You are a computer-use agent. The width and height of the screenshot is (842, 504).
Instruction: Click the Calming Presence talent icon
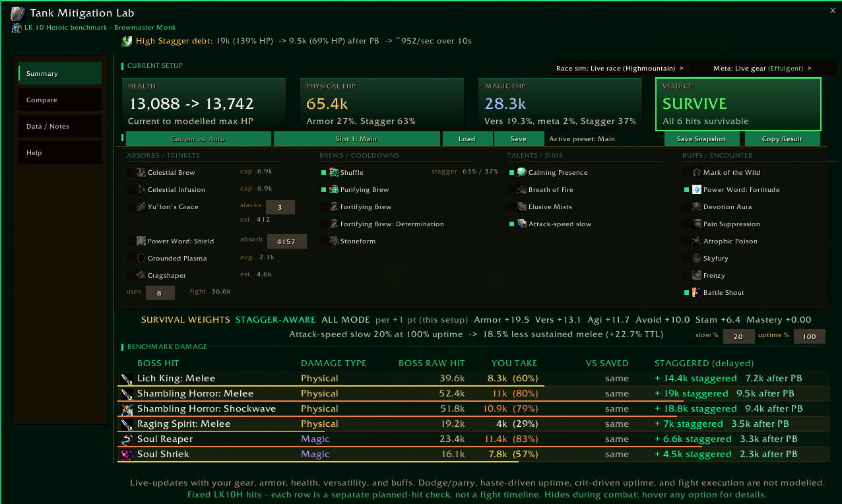tap(522, 172)
